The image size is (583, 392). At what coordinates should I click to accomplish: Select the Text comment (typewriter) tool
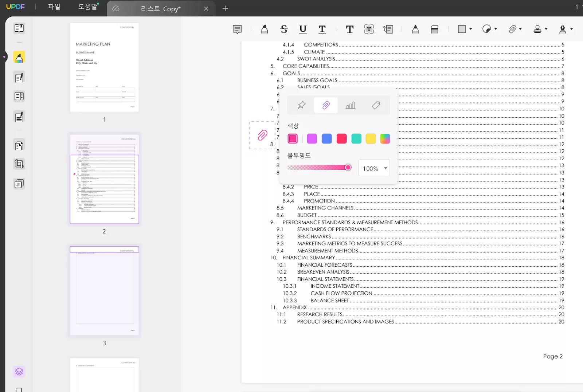[x=349, y=29]
